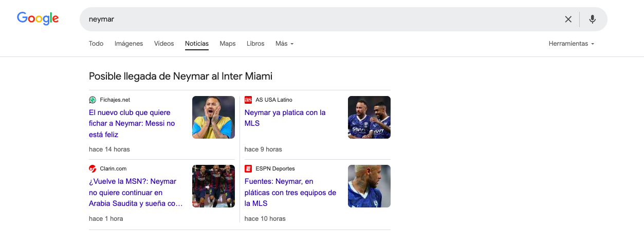
Task: Click the Google logo
Action: [x=38, y=18]
